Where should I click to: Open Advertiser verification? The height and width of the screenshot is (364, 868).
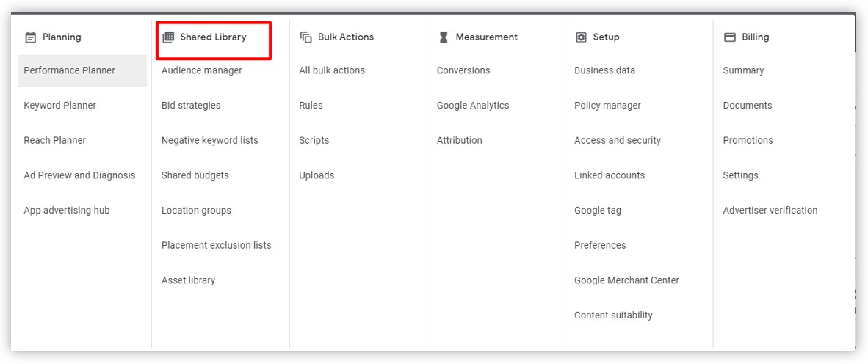click(x=770, y=210)
